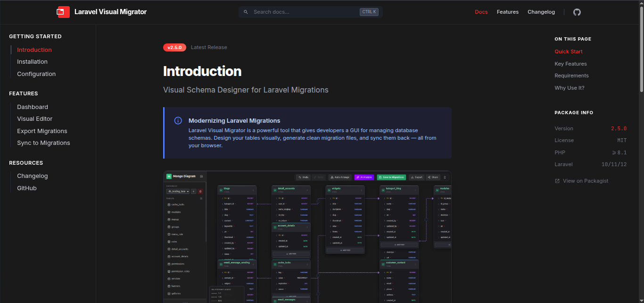
Task: Navigate to Visual Editor in the sidebar
Action: [x=35, y=119]
